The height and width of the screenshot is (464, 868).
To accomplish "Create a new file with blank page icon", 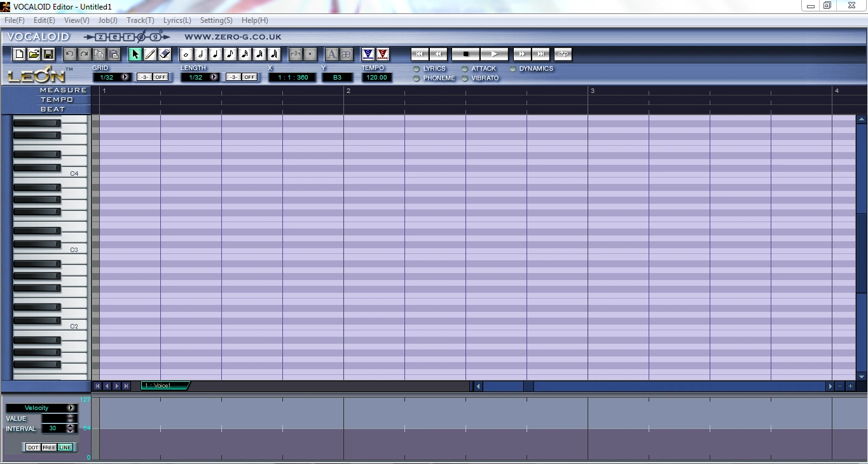I will coord(19,54).
